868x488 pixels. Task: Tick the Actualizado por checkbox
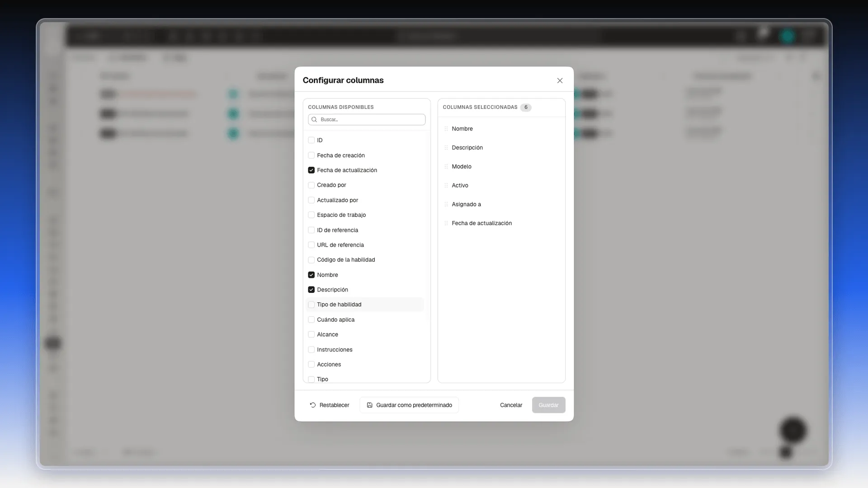[x=311, y=200]
